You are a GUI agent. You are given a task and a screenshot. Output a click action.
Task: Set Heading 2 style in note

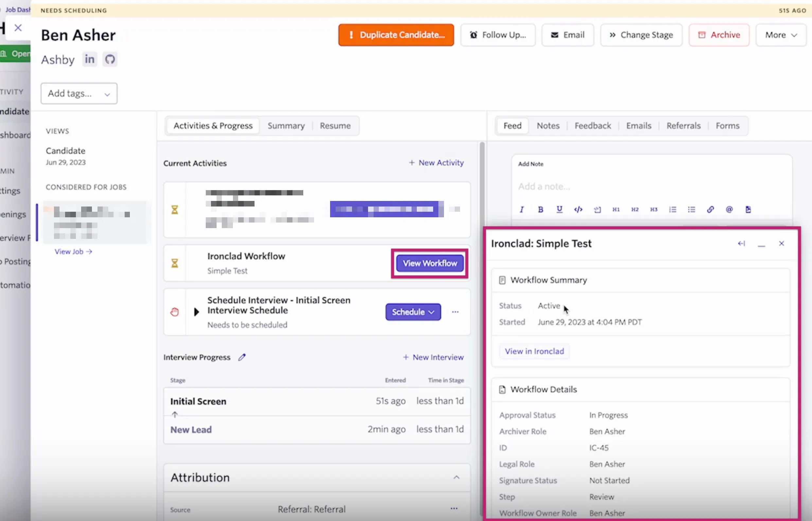pos(635,210)
